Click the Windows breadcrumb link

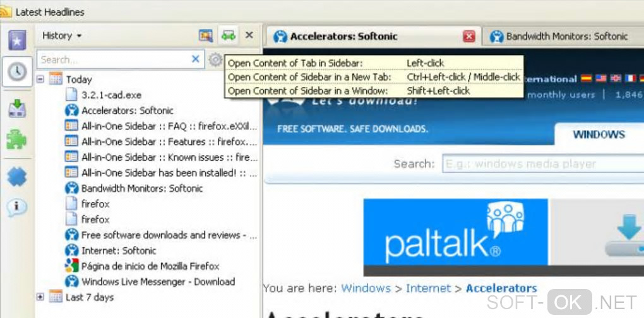(366, 288)
